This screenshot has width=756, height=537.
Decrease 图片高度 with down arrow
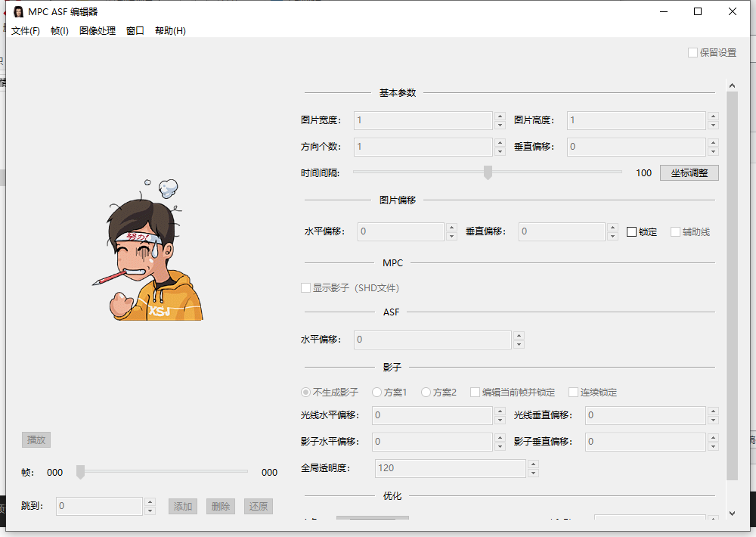[713, 125]
